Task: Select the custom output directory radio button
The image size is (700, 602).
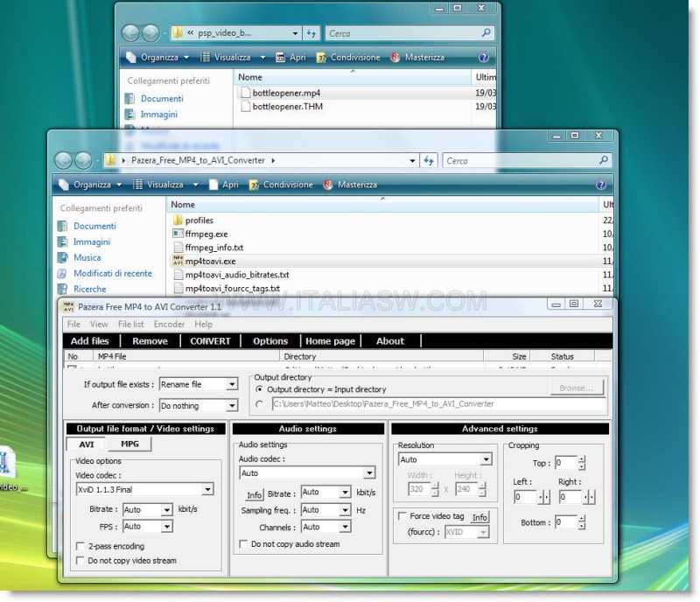Action: tap(259, 403)
